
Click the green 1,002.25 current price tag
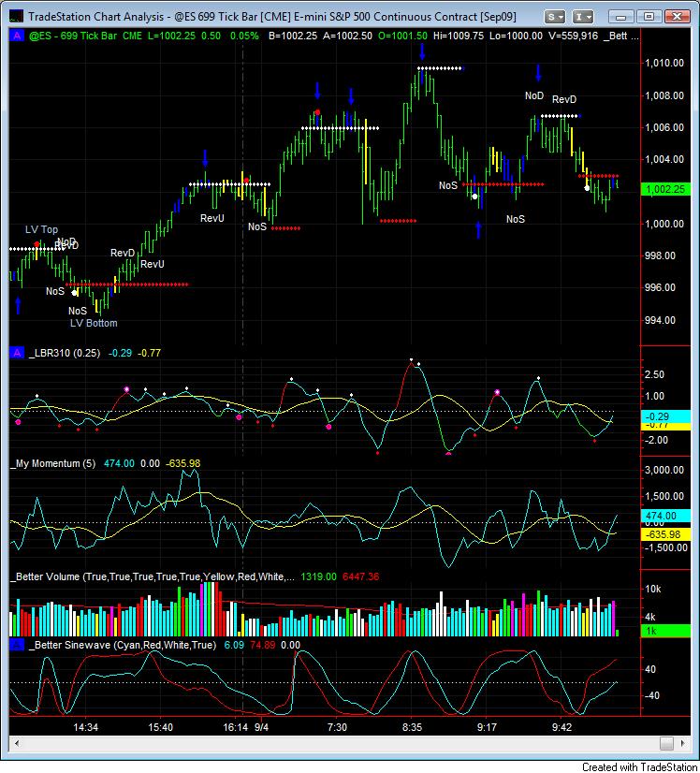665,189
